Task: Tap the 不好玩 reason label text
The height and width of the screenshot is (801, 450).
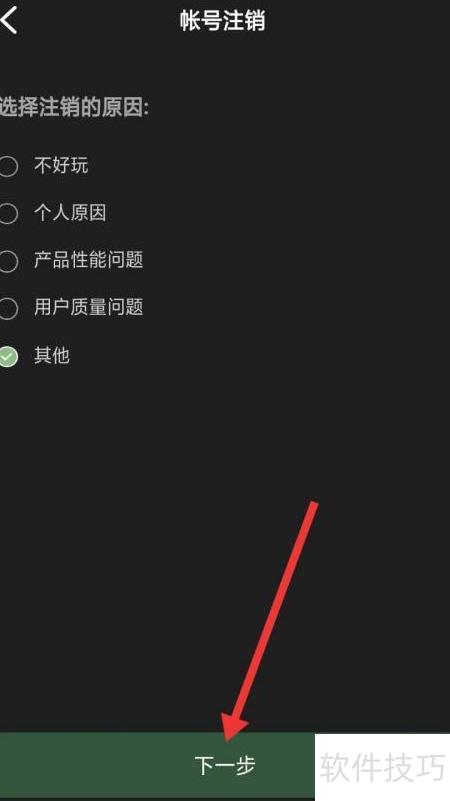Action: coord(61,166)
